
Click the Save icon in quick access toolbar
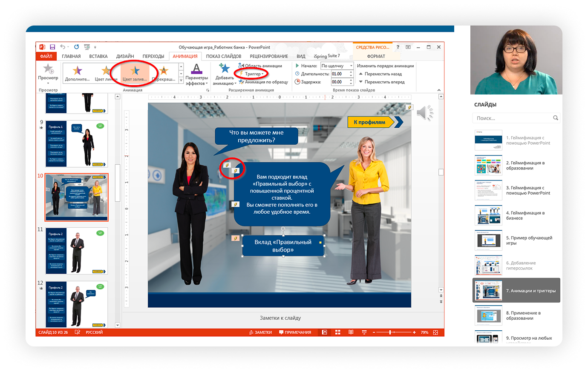[52, 47]
